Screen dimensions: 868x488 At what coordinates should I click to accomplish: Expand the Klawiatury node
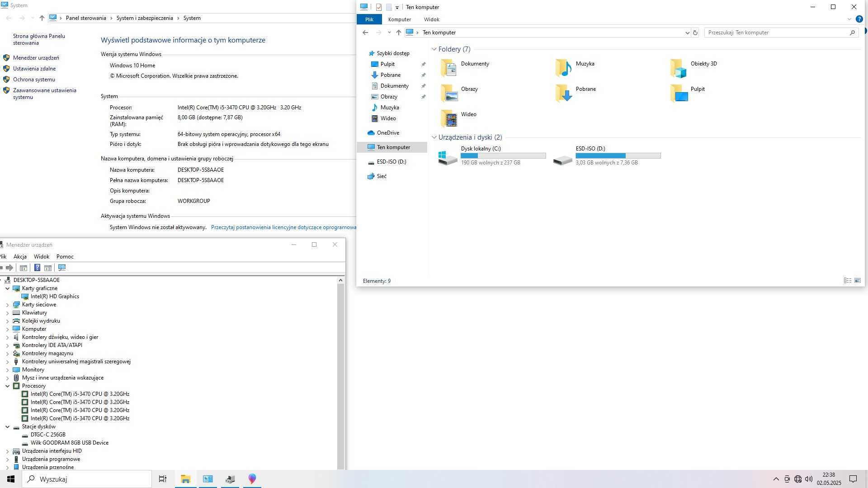tap(7, 313)
